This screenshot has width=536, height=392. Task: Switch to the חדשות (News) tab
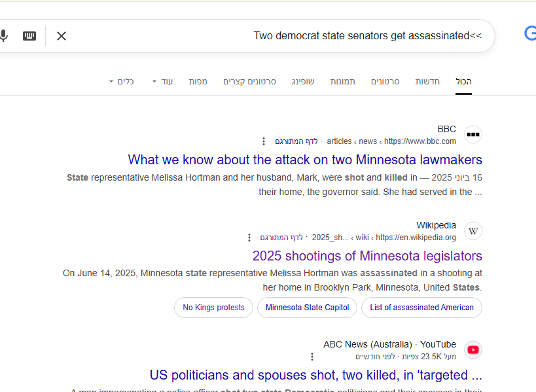(x=427, y=82)
